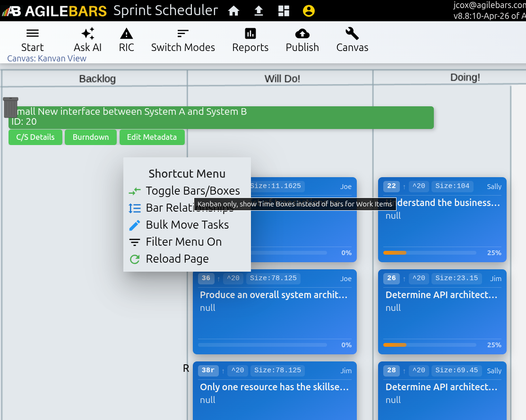Click ID badge 36
This screenshot has height=420, width=526.
(206, 278)
